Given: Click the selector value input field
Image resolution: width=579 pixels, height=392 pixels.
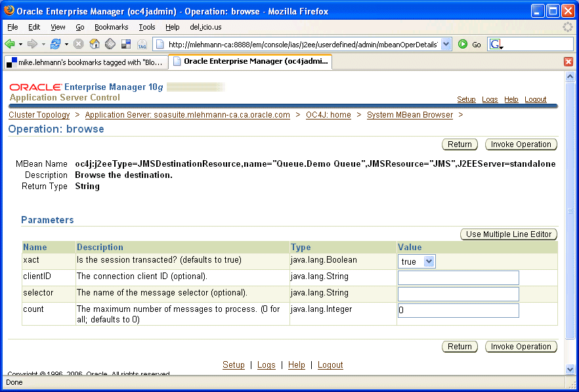Looking at the screenshot, I should point(458,294).
